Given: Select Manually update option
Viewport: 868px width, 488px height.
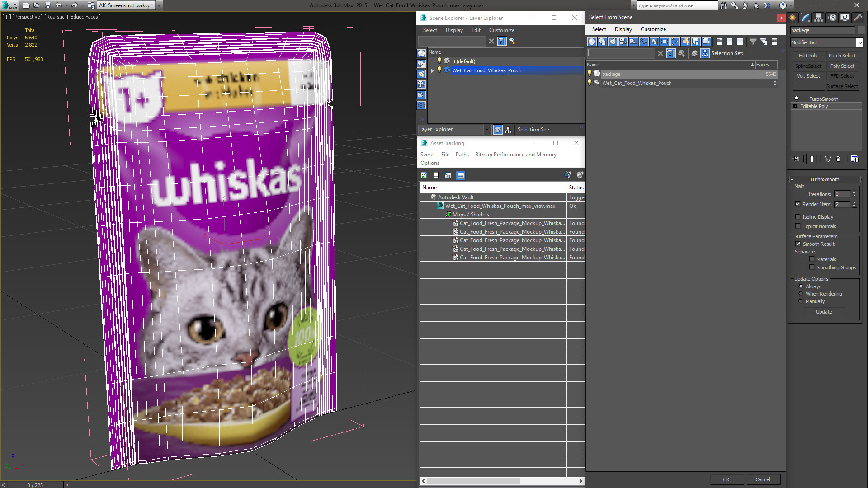Looking at the screenshot, I should pyautogui.click(x=801, y=301).
